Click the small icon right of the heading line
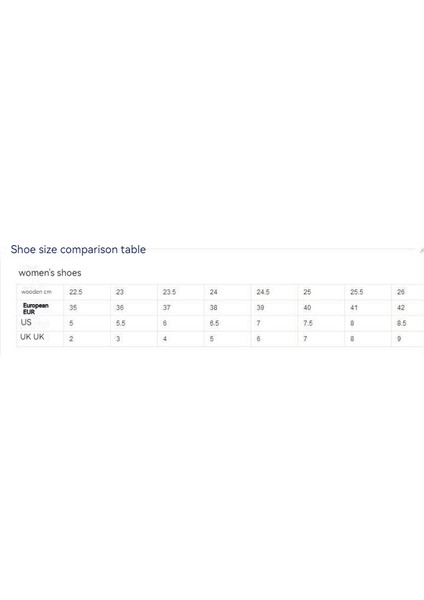The height and width of the screenshot is (600, 424). click(x=422, y=250)
